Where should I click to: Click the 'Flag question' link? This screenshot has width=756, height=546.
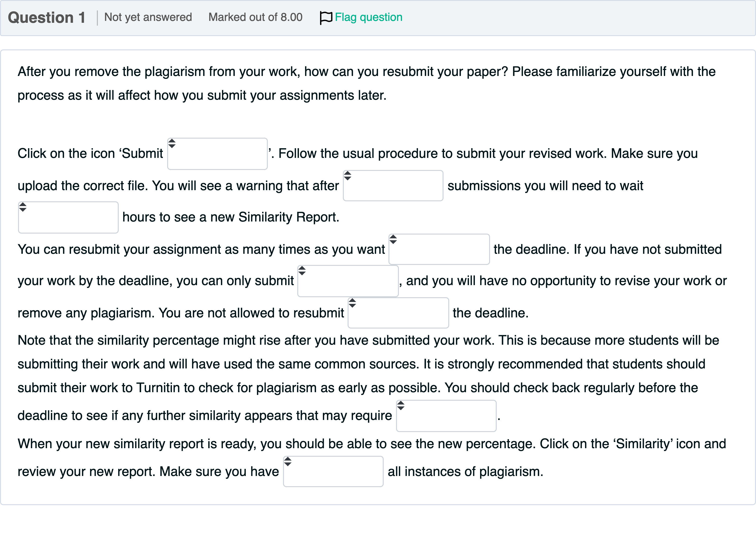point(368,17)
